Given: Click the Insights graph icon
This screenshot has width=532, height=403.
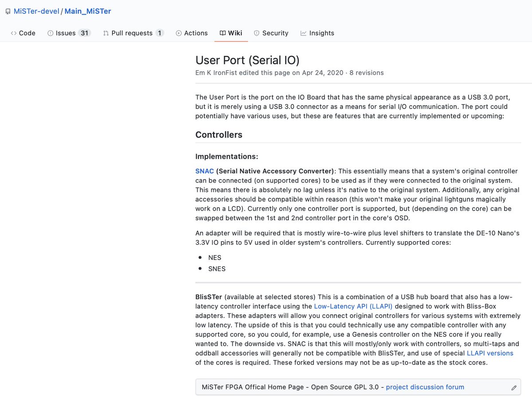Looking at the screenshot, I should coord(303,33).
